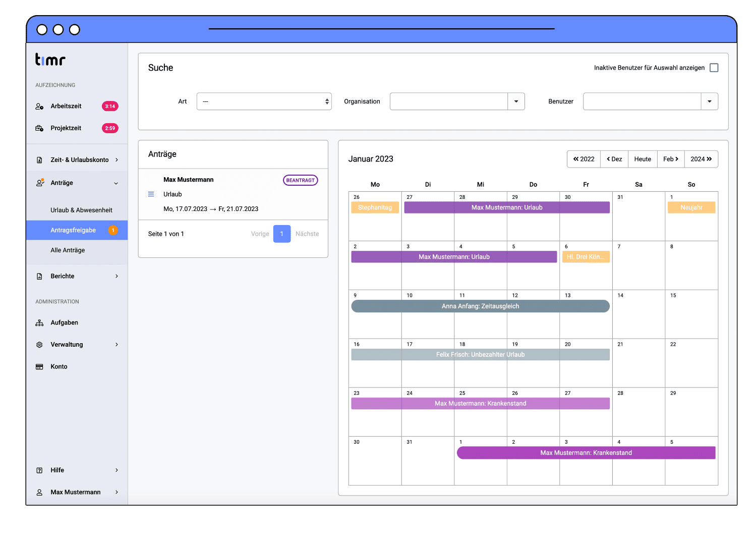756x536 pixels.
Task: Open Alle Anträge menu item
Action: (68, 250)
